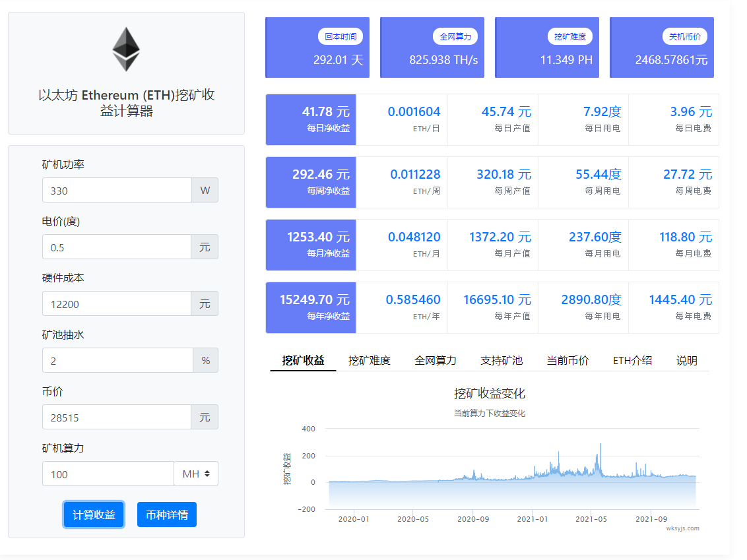Select the 27.72 元 weekly electricity cost
Screen dimensions: 747x560
click(x=688, y=175)
